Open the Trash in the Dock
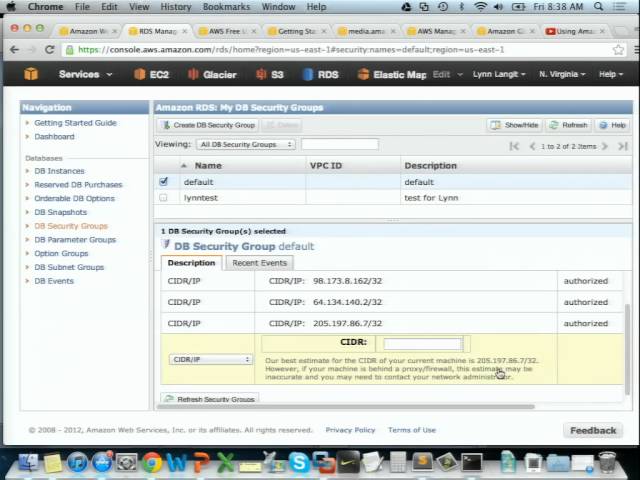Viewport: 640px width, 480px height. (x=607, y=462)
